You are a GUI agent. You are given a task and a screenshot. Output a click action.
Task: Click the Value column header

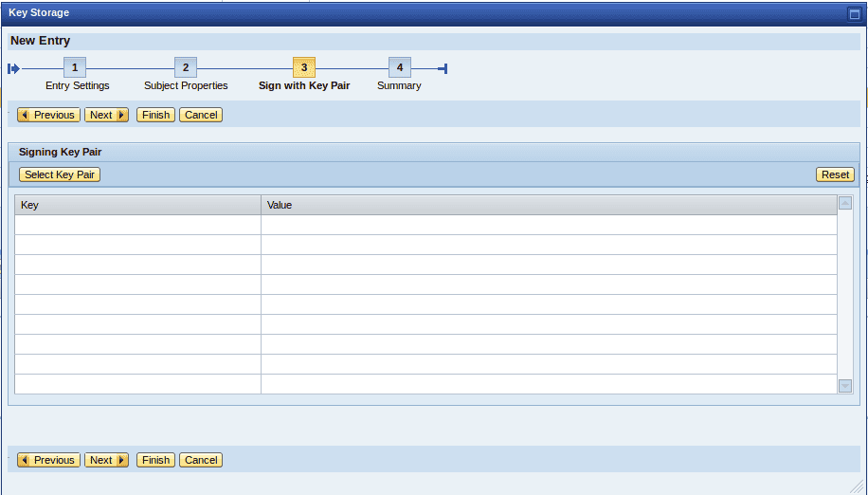click(x=548, y=205)
